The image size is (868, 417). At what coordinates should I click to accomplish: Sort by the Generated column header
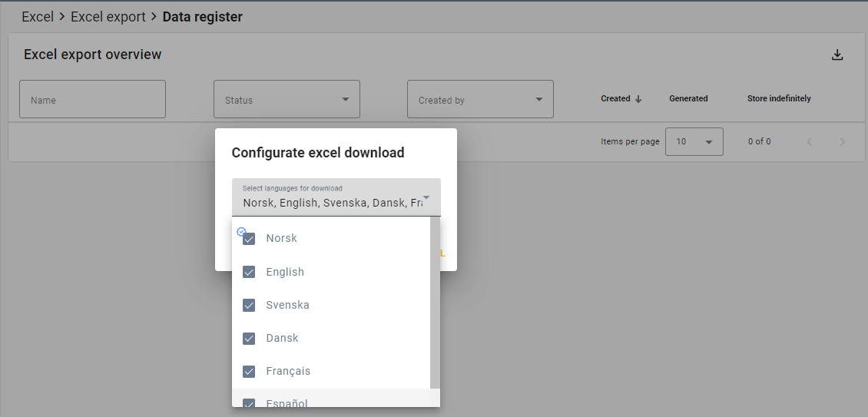pos(688,98)
